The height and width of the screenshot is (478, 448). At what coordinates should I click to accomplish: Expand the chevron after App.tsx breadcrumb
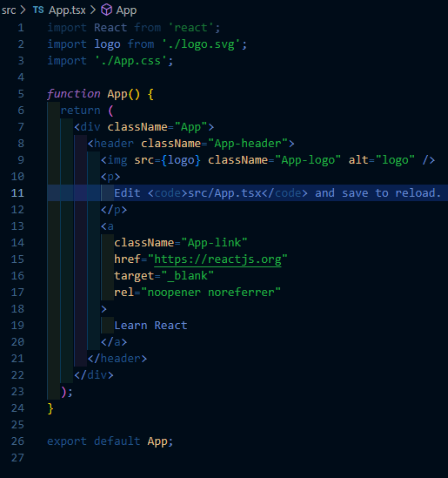coord(93,10)
